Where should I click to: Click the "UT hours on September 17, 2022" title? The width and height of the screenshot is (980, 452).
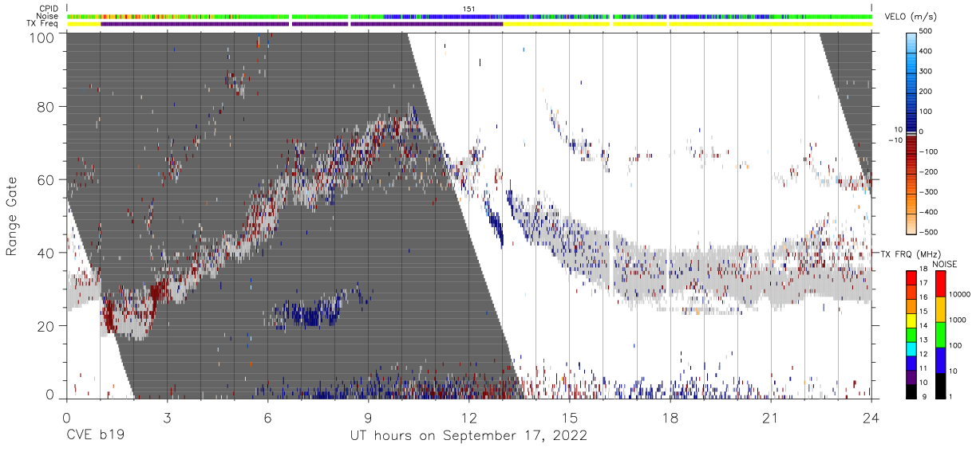click(468, 436)
